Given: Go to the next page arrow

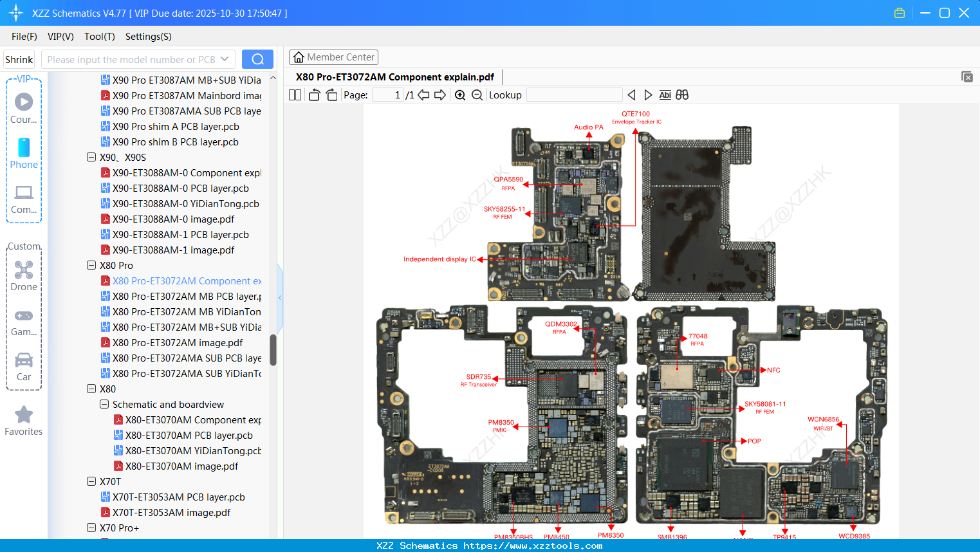Looking at the screenshot, I should coord(440,95).
